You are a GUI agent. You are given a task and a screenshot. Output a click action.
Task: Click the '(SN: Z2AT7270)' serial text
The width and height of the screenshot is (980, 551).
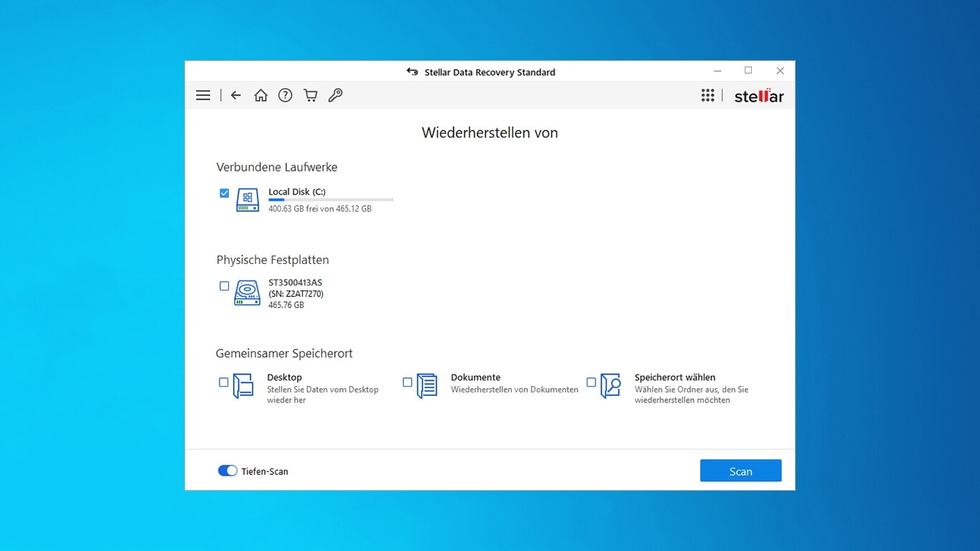[296, 293]
